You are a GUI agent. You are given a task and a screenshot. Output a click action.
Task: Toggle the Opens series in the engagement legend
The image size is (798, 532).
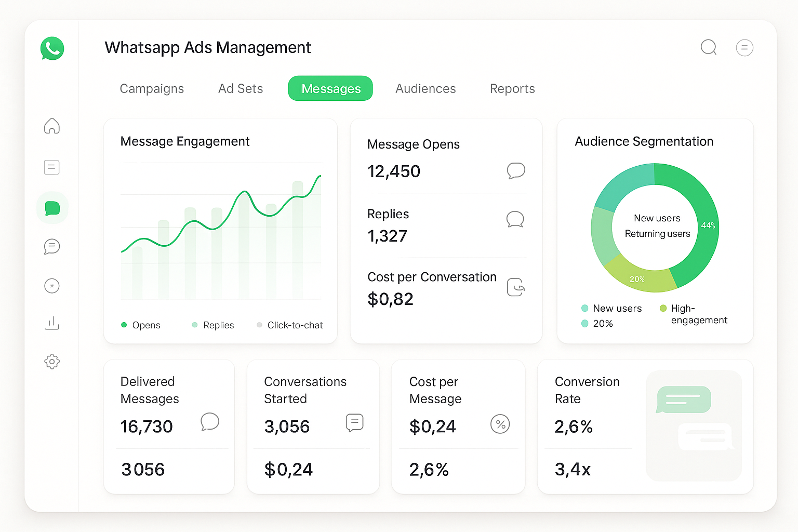[140, 325]
